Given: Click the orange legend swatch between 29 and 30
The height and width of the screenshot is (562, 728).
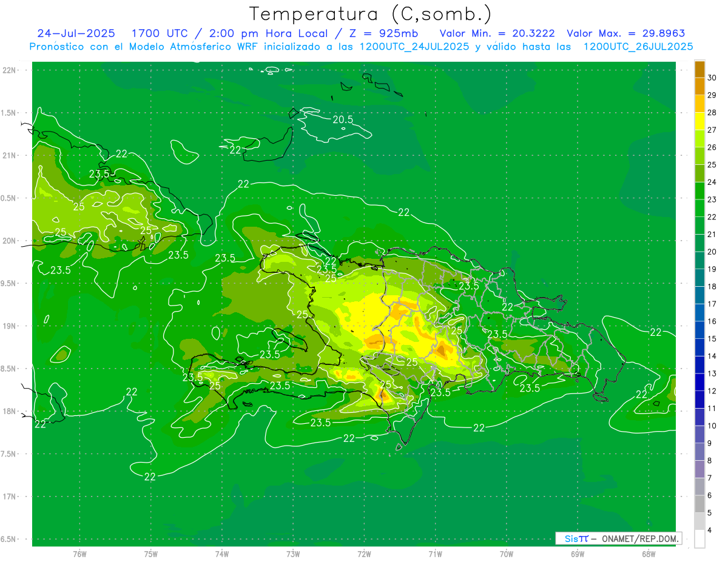Looking at the screenshot, I should [x=699, y=86].
